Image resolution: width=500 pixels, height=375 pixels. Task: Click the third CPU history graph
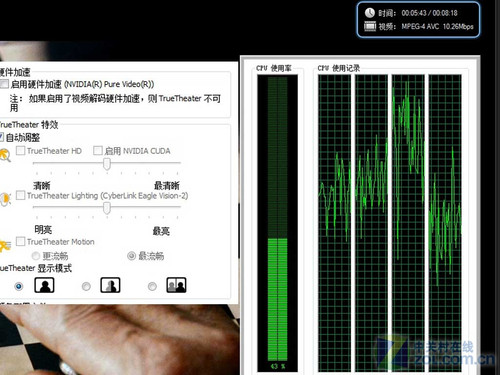[x=408, y=223]
